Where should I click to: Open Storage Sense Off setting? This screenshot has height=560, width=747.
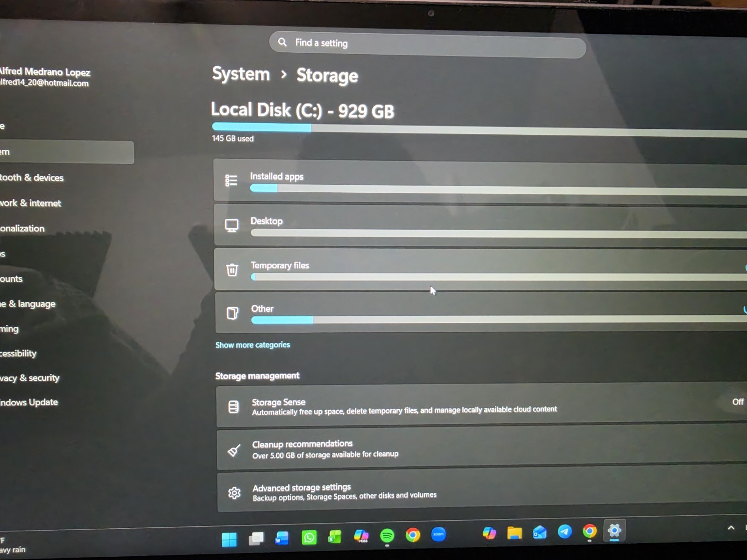pos(738,402)
